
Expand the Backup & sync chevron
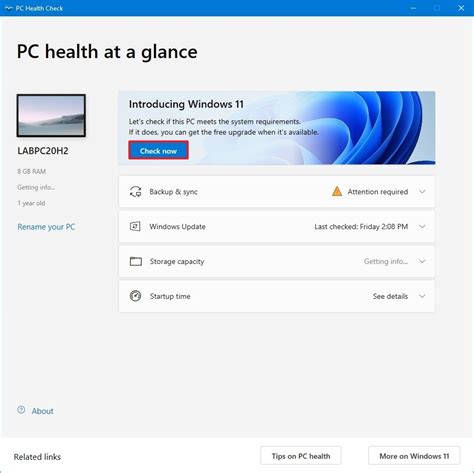click(422, 192)
